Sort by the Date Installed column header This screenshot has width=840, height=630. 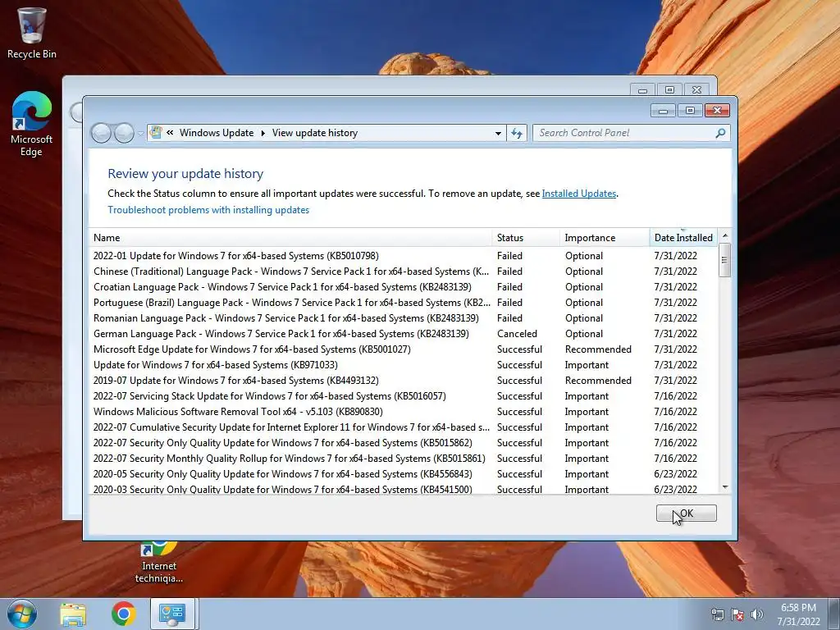click(x=683, y=237)
